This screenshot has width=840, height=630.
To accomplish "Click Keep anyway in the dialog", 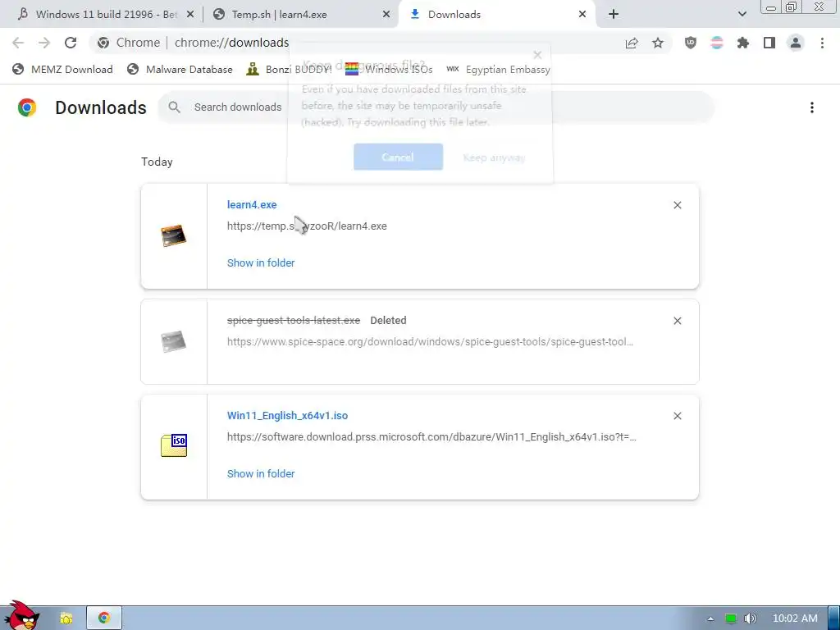I will (494, 157).
